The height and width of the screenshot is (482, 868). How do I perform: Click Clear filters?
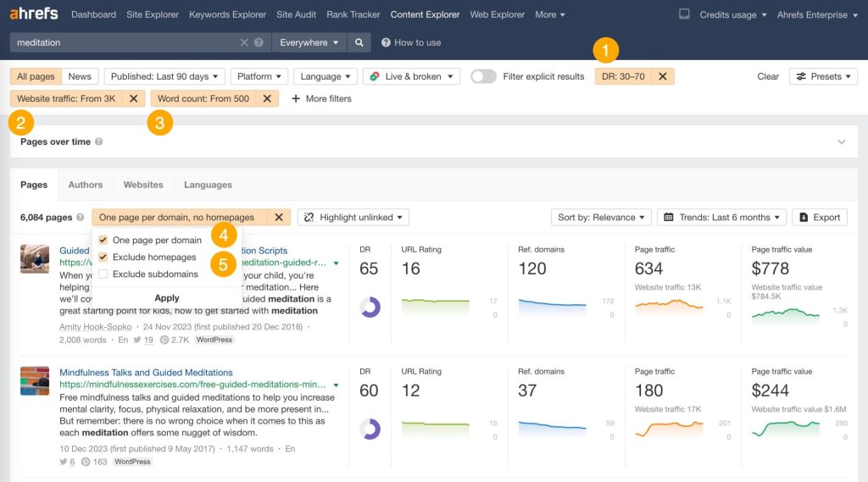coord(768,76)
